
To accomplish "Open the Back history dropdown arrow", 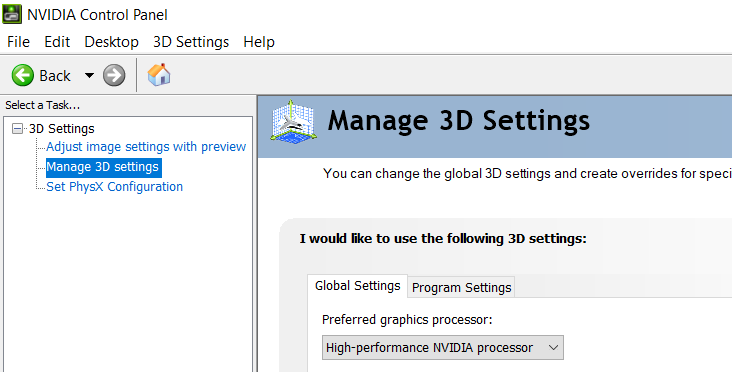I will pos(89,75).
